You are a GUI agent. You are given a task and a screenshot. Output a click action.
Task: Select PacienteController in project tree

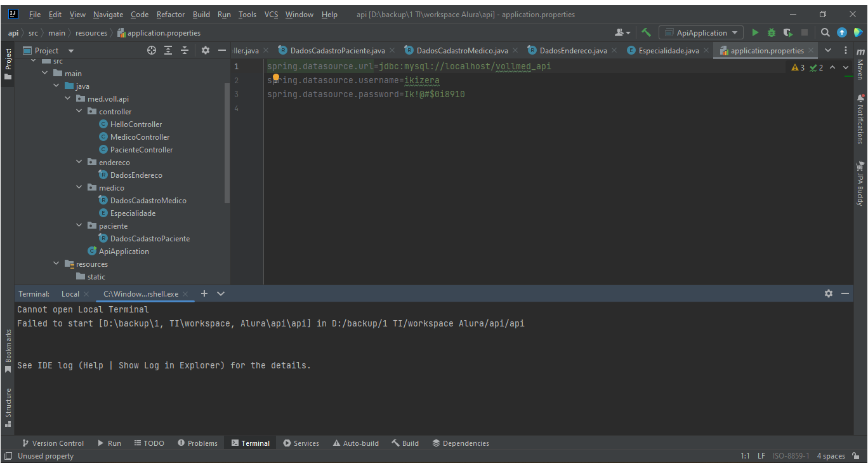pyautogui.click(x=141, y=149)
